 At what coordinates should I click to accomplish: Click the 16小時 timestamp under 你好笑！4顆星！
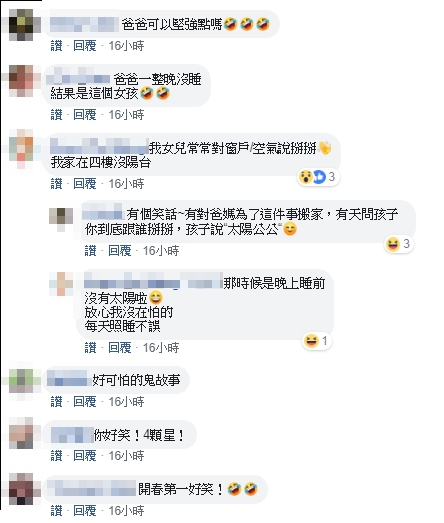126,456
